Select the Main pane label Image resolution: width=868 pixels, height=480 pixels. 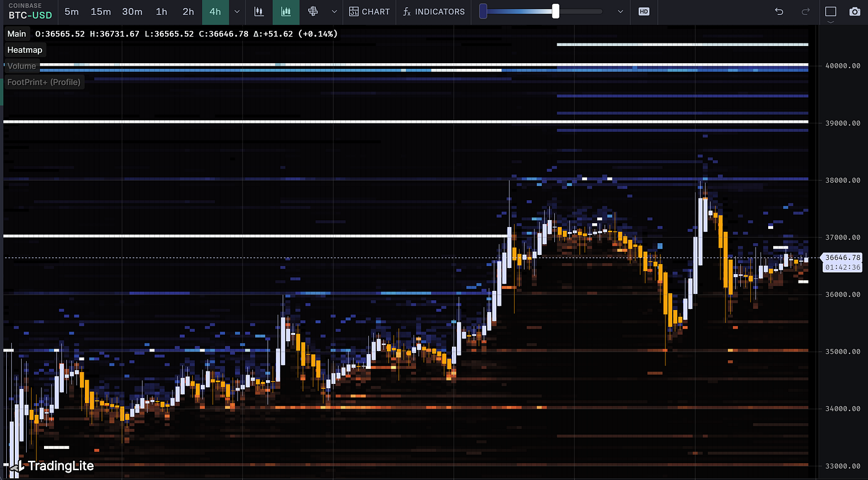(x=17, y=33)
